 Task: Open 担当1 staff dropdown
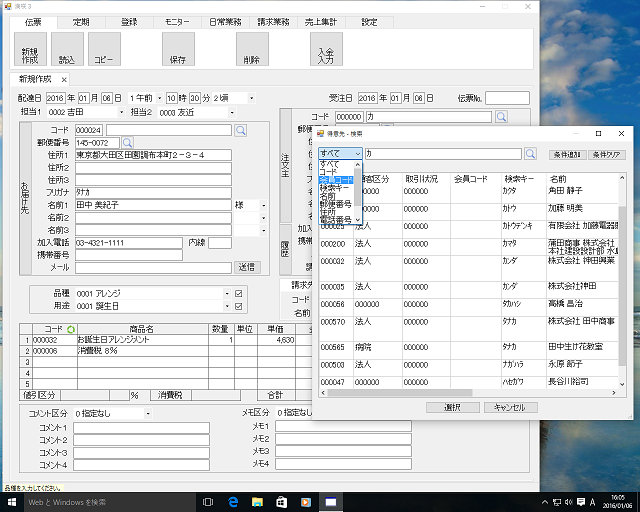[121, 112]
